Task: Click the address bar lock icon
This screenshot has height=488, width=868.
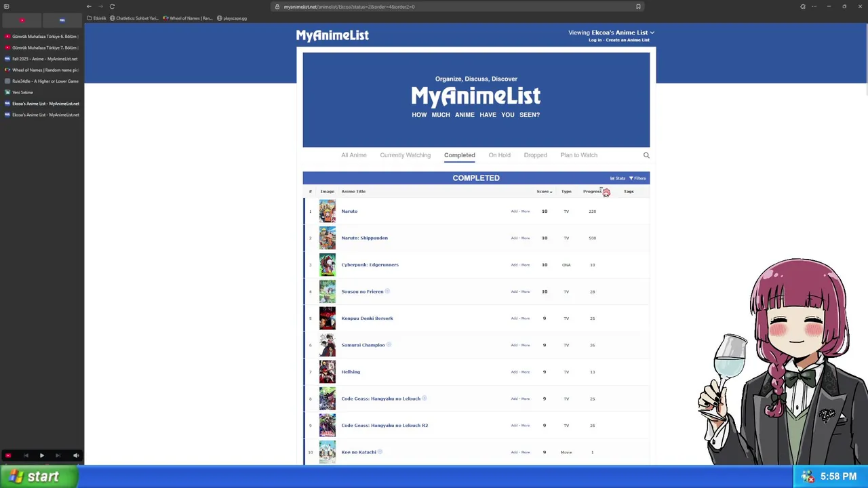Action: tap(277, 7)
